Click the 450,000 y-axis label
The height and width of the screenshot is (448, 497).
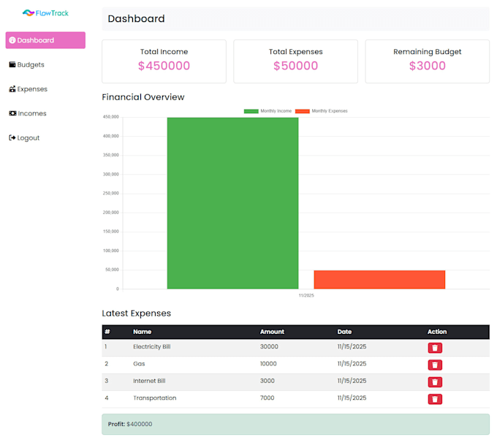[x=110, y=117]
